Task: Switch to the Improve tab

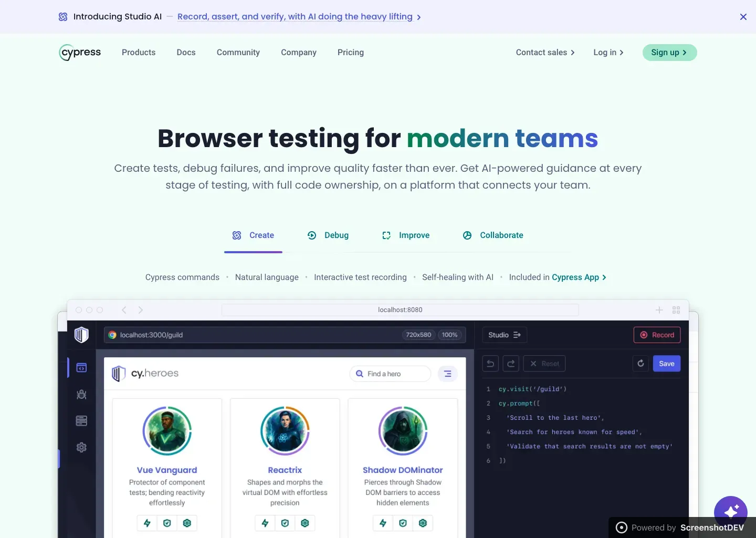Action: 406,235
